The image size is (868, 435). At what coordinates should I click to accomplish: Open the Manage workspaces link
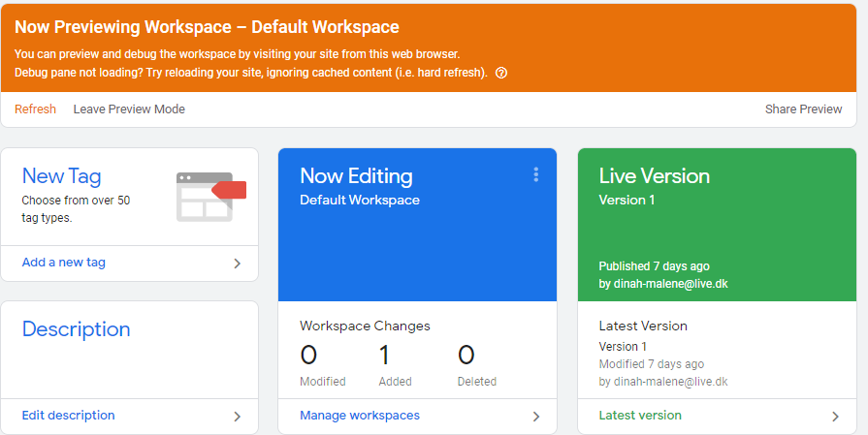(x=360, y=415)
